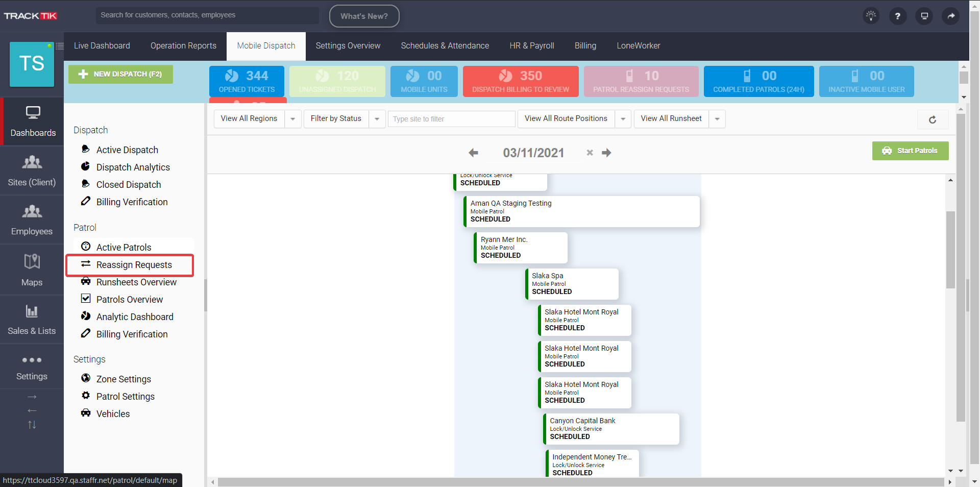Viewport: 980px width, 487px height.
Task: Click the horizontal scrollbar at bottom
Action: (581, 482)
